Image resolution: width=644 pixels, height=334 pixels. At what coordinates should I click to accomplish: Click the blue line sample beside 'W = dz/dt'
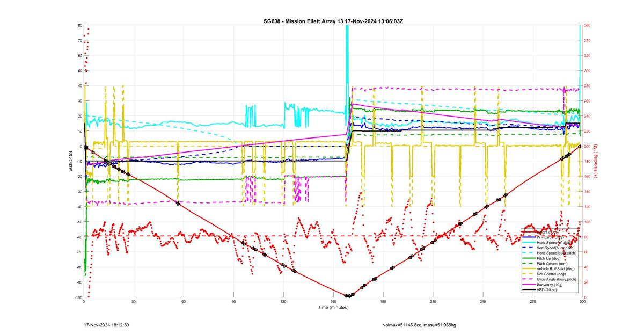point(529,237)
